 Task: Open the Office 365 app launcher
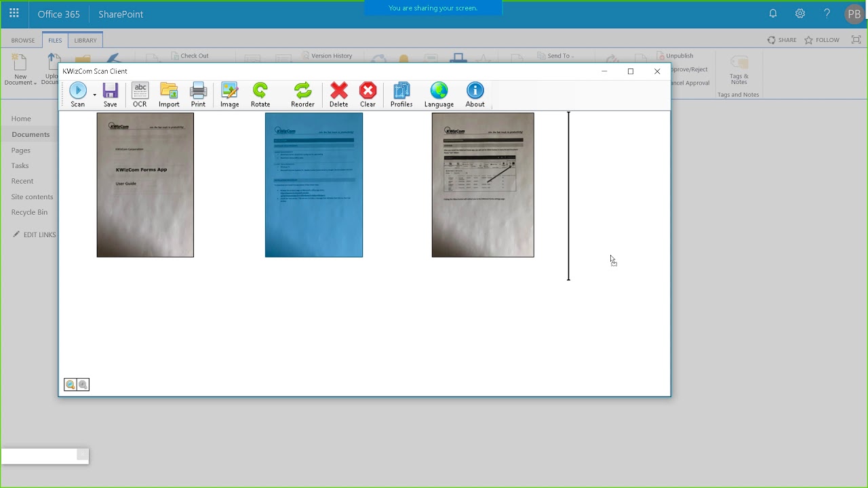pyautogui.click(x=14, y=14)
